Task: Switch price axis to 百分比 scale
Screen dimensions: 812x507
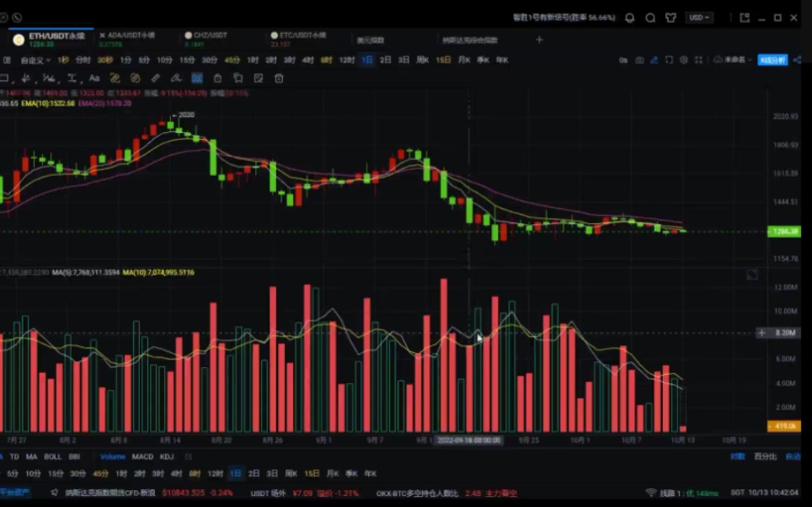Action: point(766,456)
